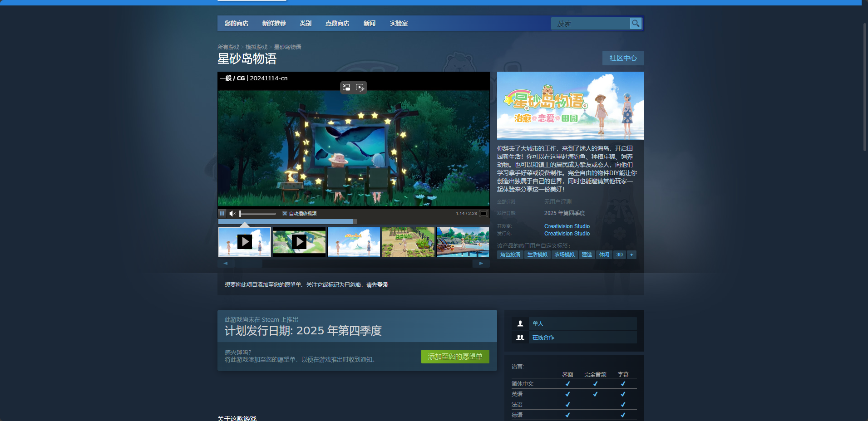Click the 德语 language row label

pyautogui.click(x=517, y=415)
